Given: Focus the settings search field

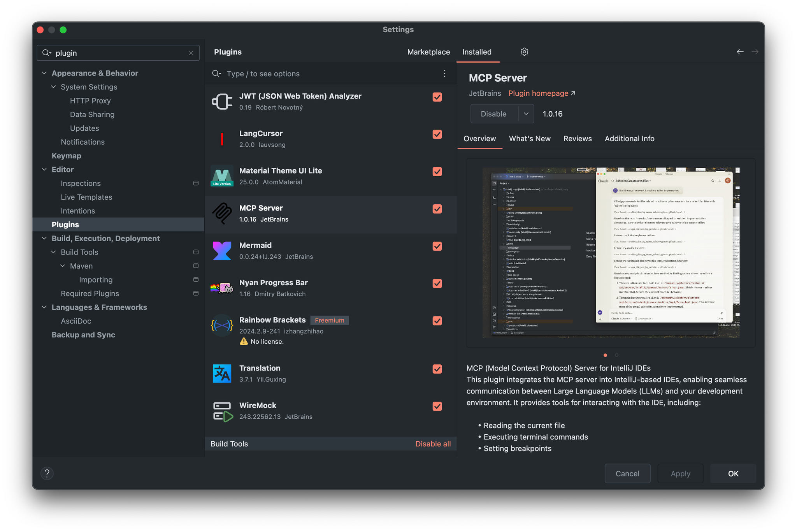Looking at the screenshot, I should pyautogui.click(x=118, y=53).
